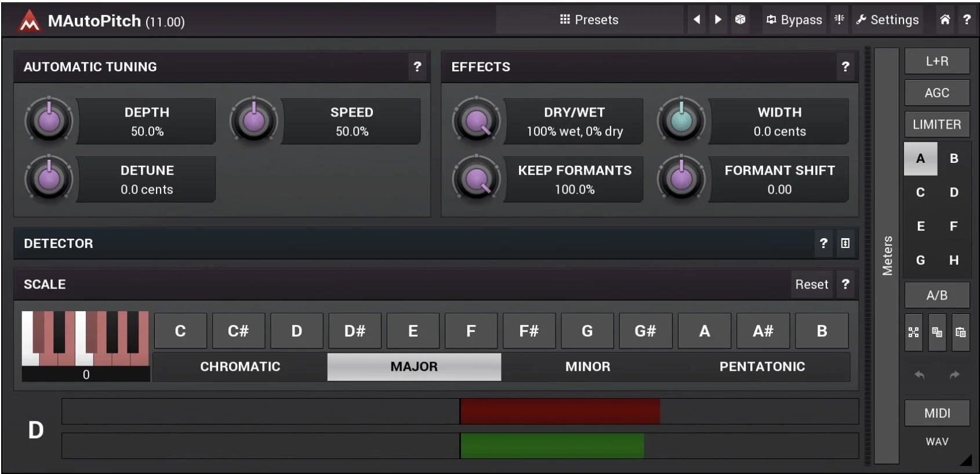Select preset slot G
Image resolution: width=980 pixels, height=474 pixels.
coord(920,260)
